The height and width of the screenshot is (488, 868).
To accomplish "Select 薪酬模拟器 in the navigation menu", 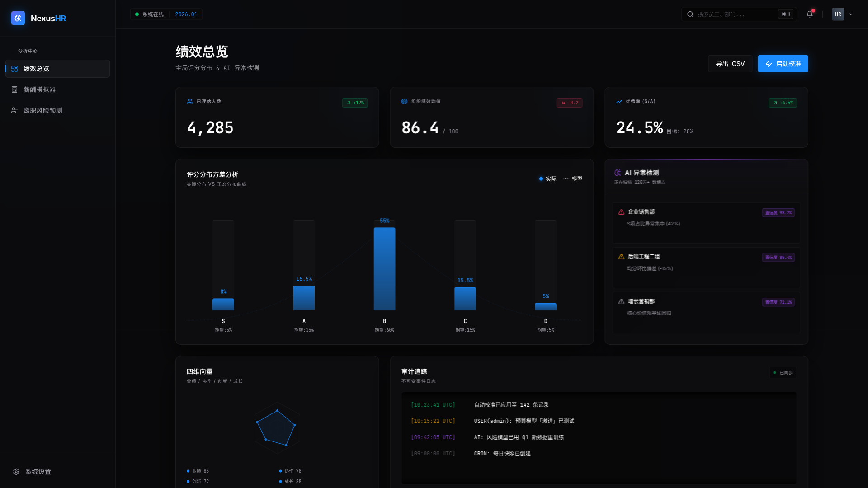I will [x=40, y=89].
